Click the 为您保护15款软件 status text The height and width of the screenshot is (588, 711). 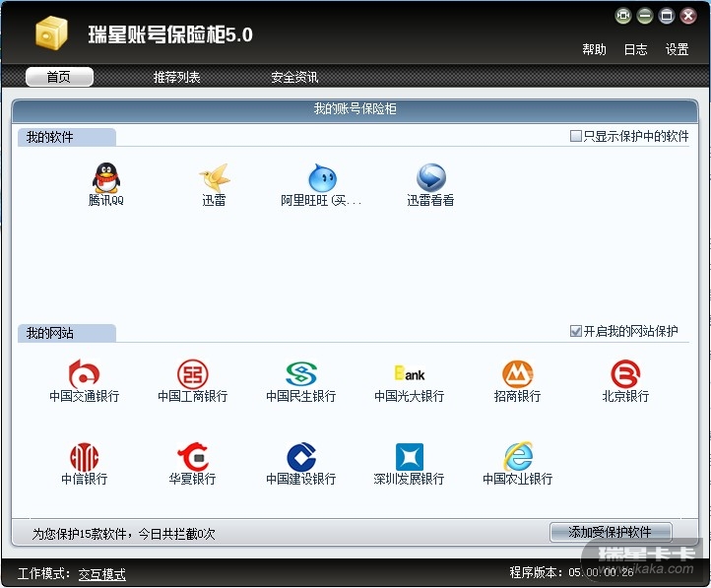(x=123, y=534)
